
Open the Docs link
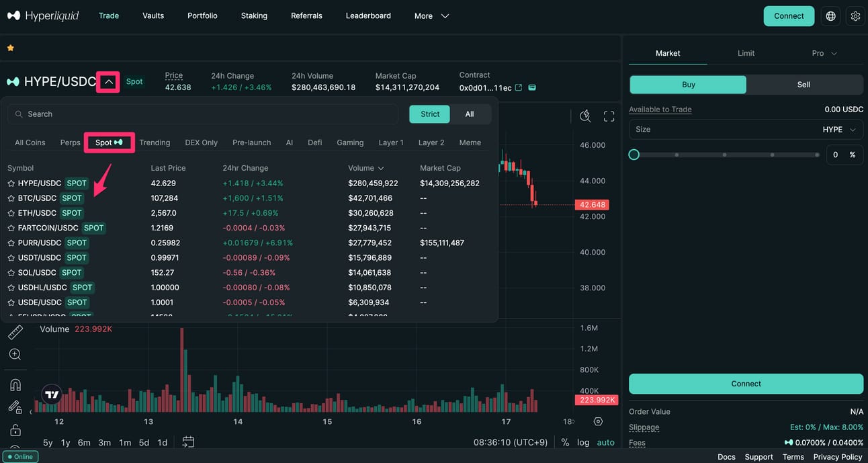(x=726, y=457)
